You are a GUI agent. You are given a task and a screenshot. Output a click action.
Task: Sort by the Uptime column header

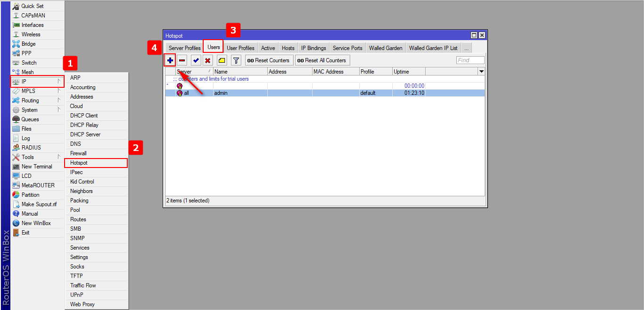tap(408, 72)
